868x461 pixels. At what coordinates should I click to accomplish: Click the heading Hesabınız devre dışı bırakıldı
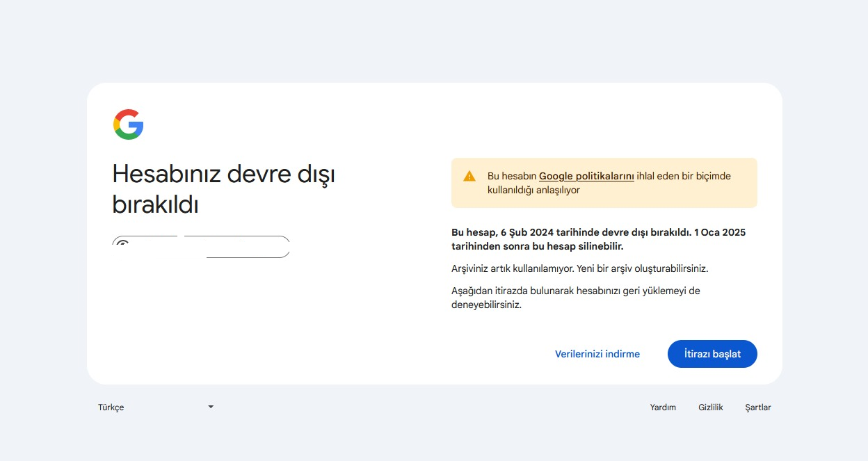[224, 189]
